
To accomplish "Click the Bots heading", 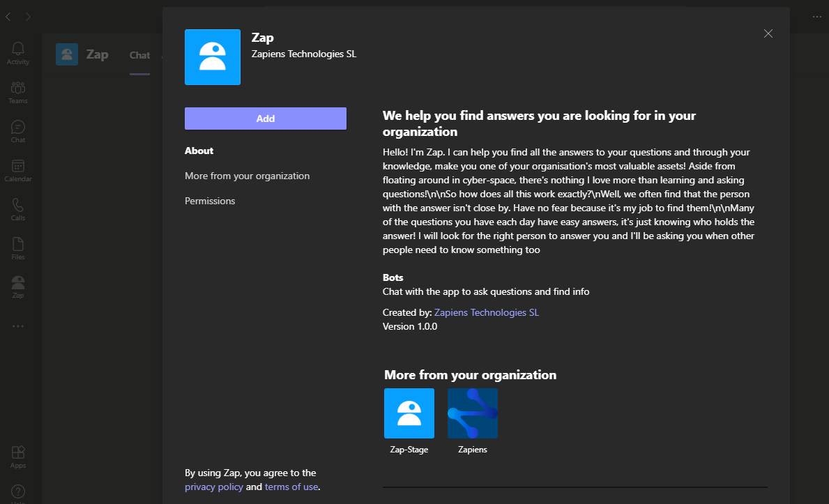I will tap(393, 277).
